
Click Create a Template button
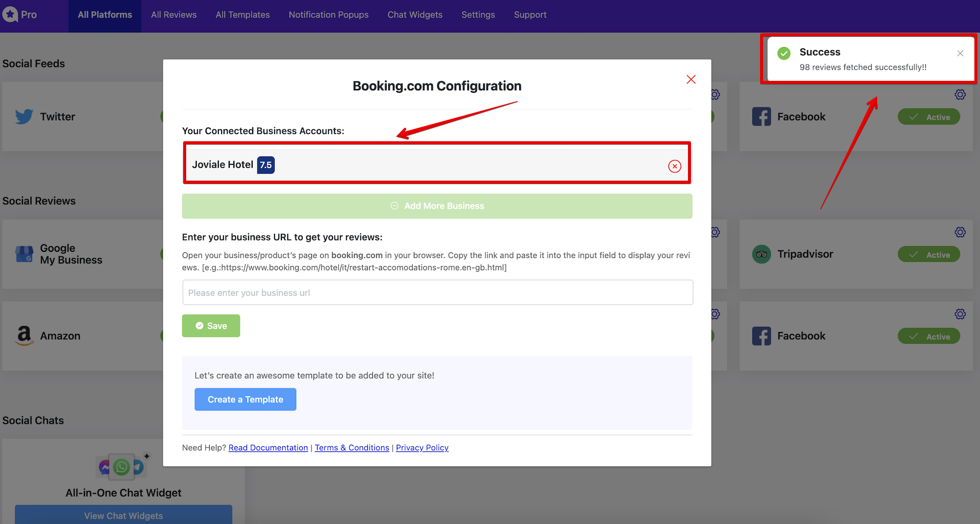click(x=245, y=399)
